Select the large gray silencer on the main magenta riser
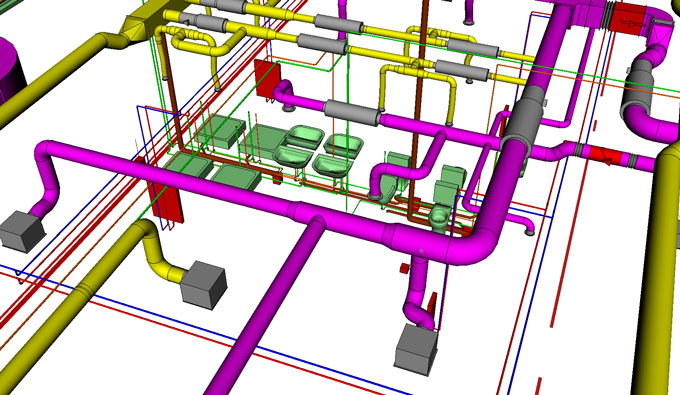 pos(523,116)
